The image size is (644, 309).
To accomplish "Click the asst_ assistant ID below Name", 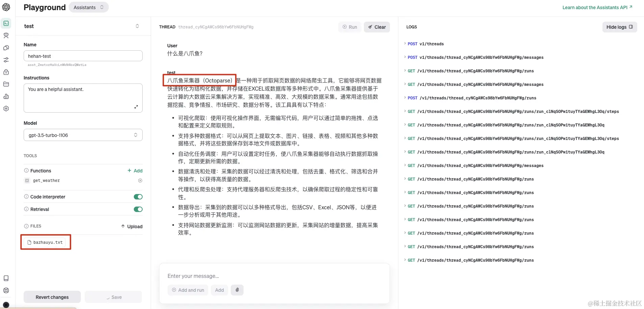I will click(x=57, y=65).
